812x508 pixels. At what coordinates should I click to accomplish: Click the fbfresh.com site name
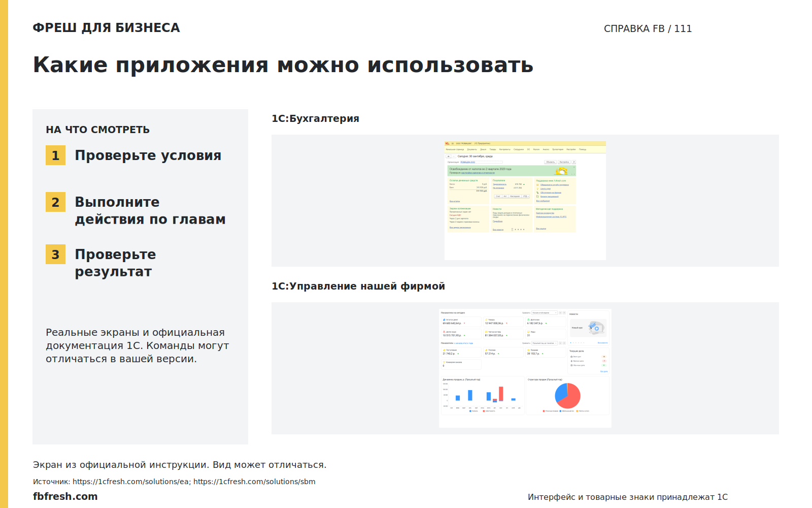click(x=65, y=496)
